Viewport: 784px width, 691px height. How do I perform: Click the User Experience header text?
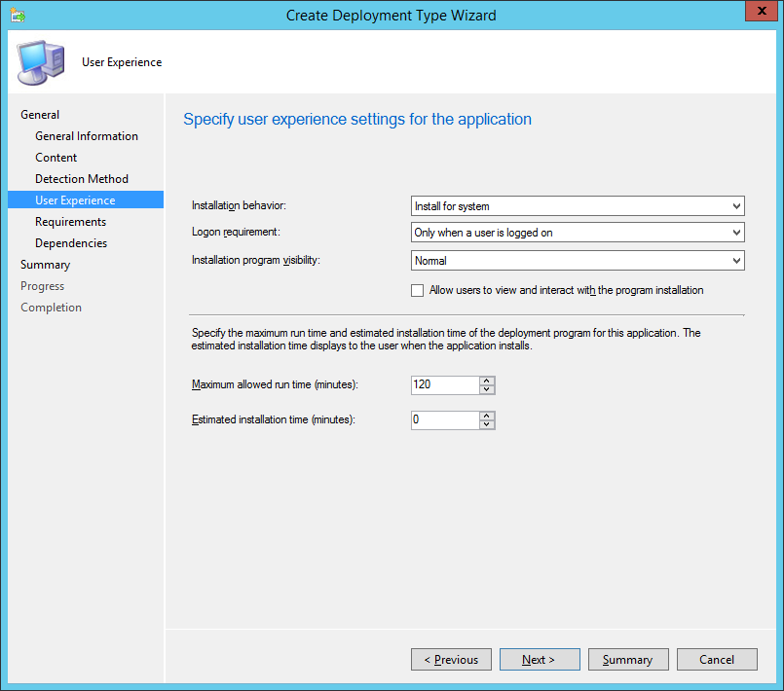pos(122,62)
